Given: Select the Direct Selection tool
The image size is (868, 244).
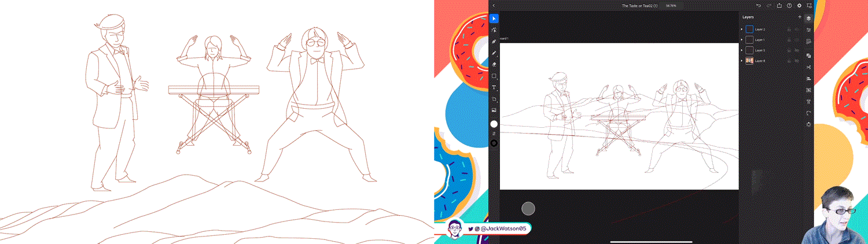Looking at the screenshot, I should 494,29.
